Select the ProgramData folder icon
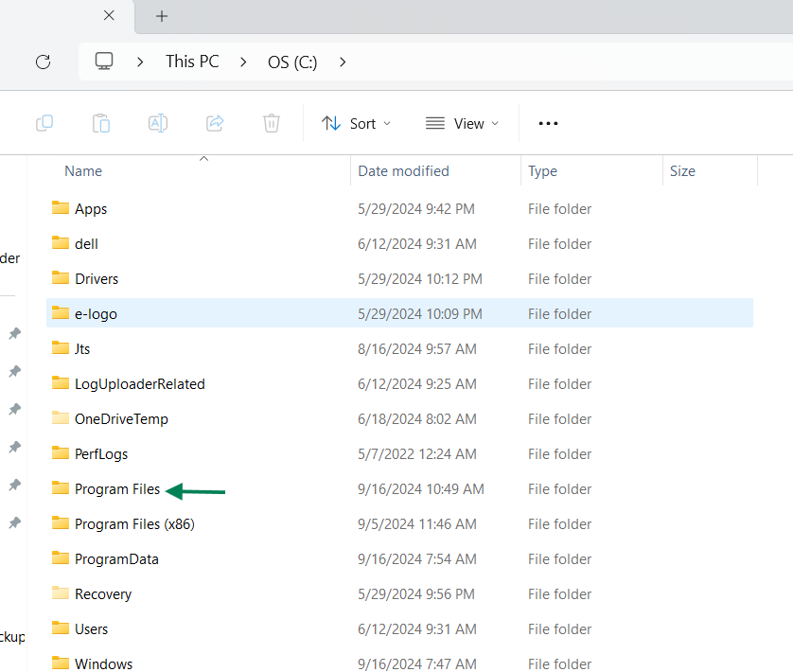 61,557
